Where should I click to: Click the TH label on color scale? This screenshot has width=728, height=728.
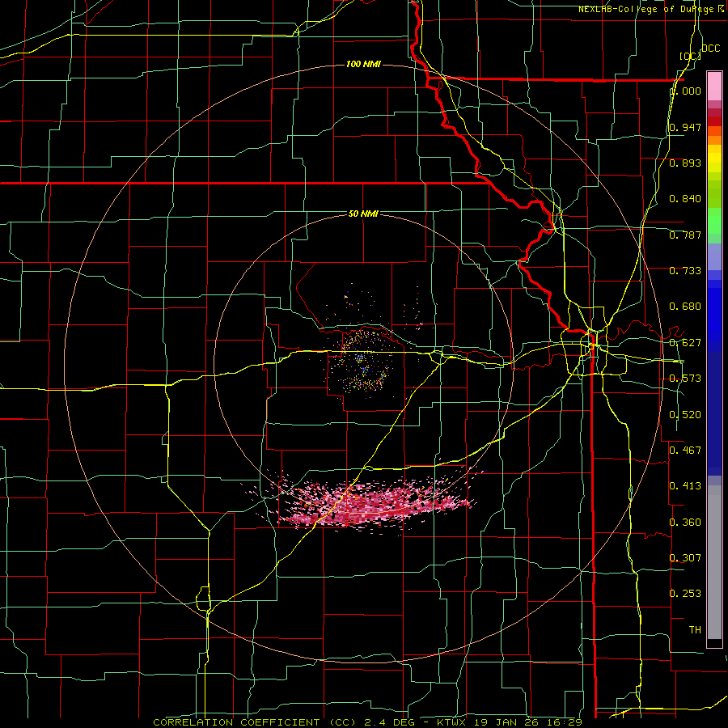695,630
